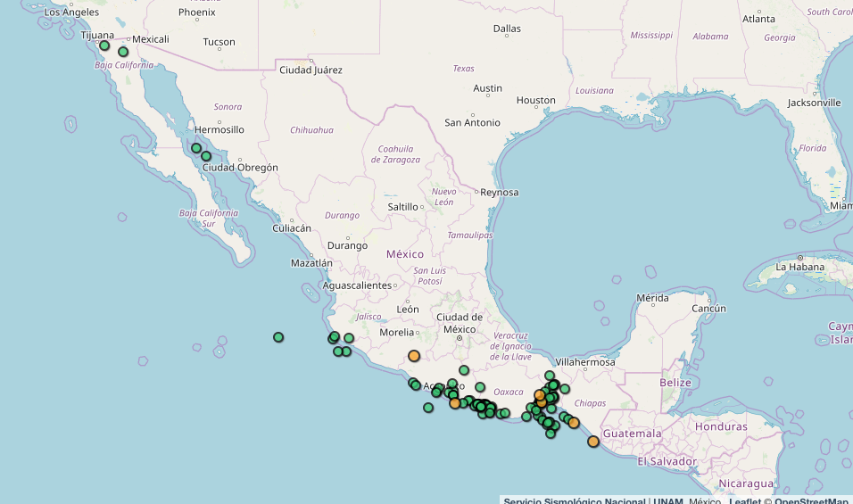Open the northern green marker of the pair near Hermosillo

coord(196,148)
